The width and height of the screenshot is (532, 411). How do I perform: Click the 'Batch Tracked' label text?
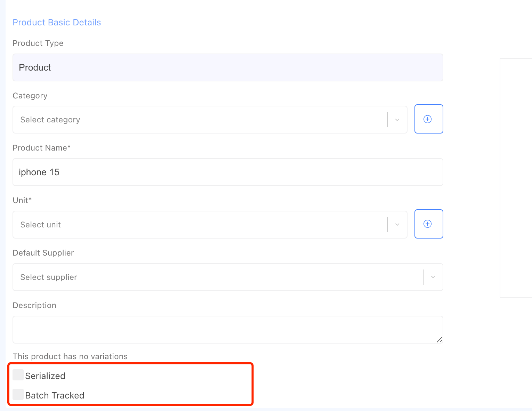(x=55, y=395)
